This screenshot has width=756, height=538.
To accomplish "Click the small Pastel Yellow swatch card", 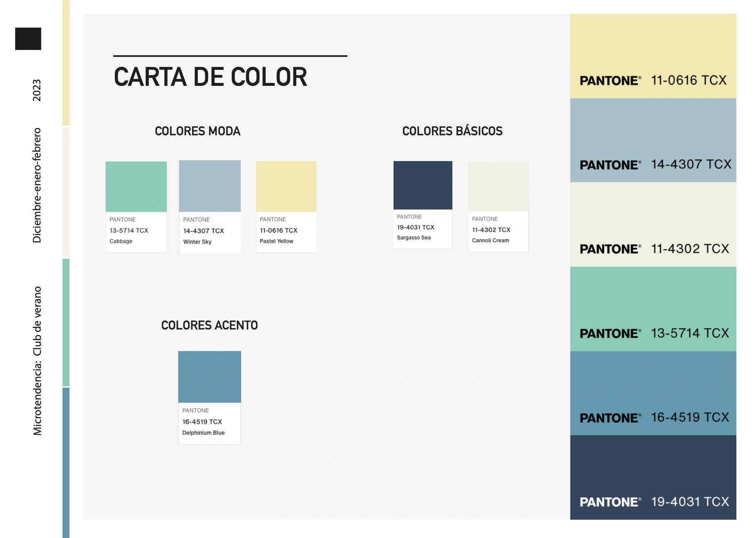I will point(286,206).
